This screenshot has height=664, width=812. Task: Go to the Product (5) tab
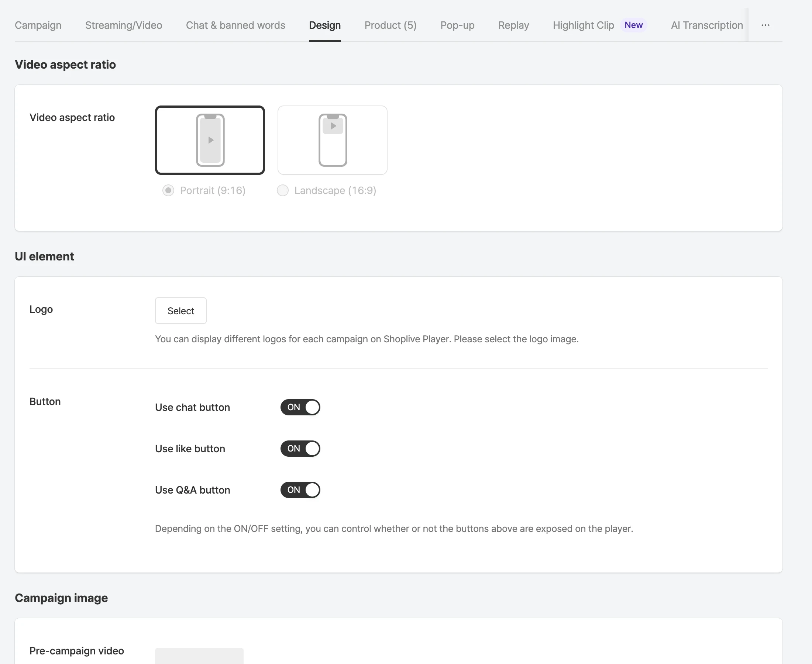390,25
